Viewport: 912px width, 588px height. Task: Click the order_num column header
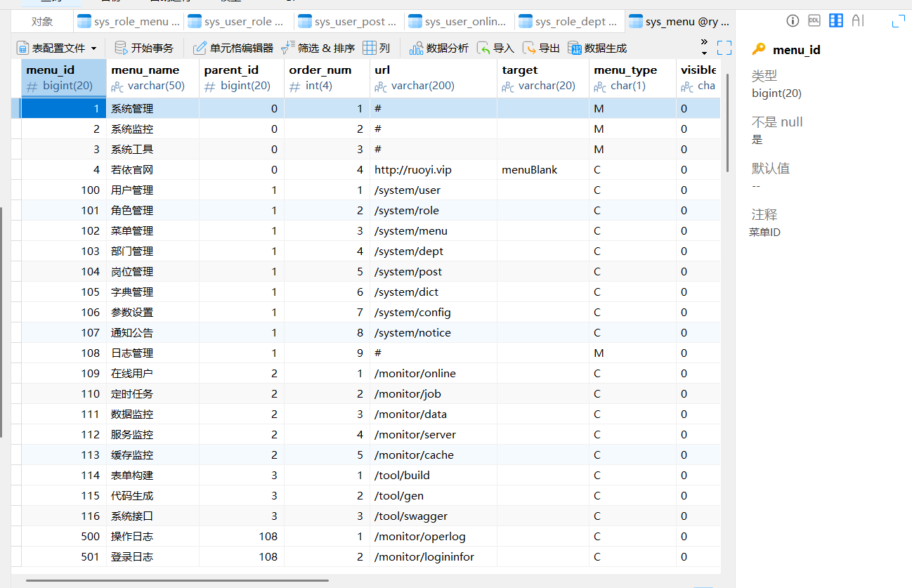click(327, 78)
